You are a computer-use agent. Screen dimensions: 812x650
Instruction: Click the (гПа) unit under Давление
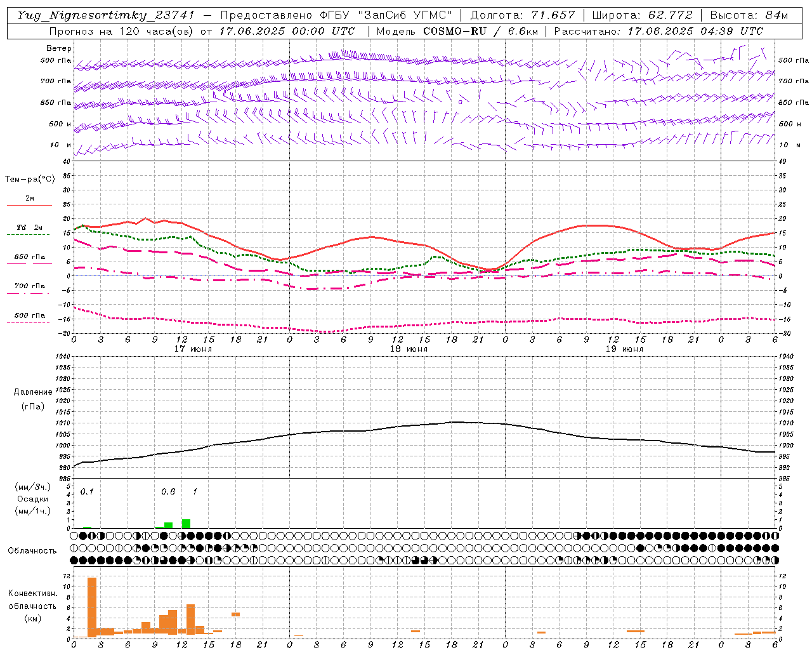33,406
